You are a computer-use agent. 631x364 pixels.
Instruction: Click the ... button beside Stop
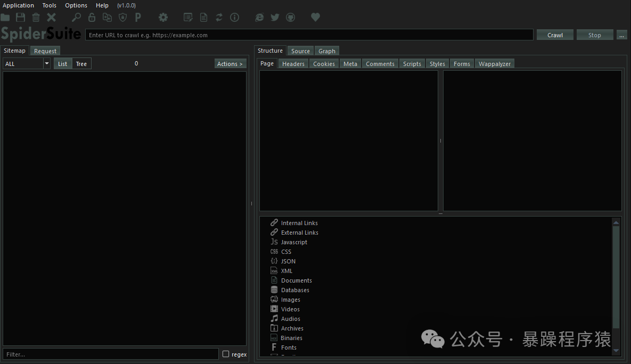pos(621,35)
